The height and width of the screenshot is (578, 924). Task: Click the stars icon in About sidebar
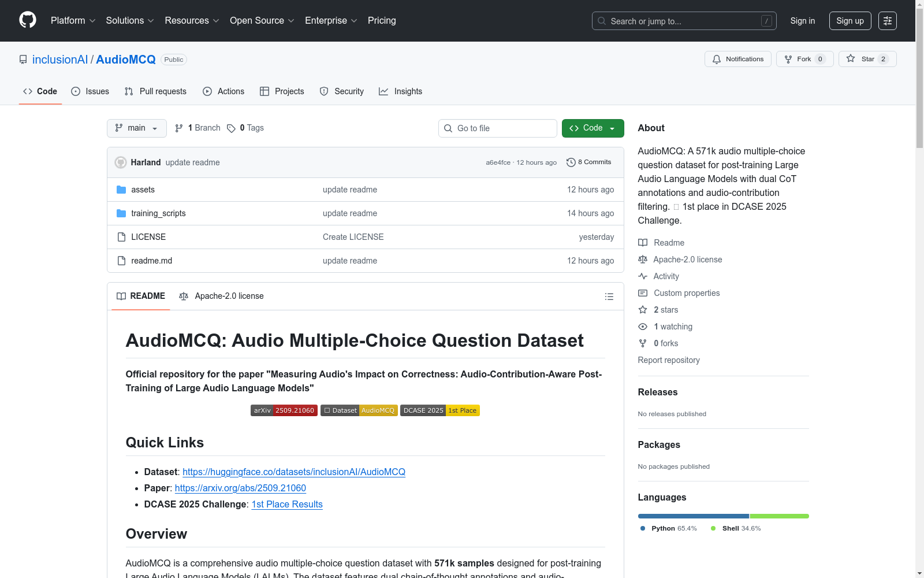click(x=643, y=310)
